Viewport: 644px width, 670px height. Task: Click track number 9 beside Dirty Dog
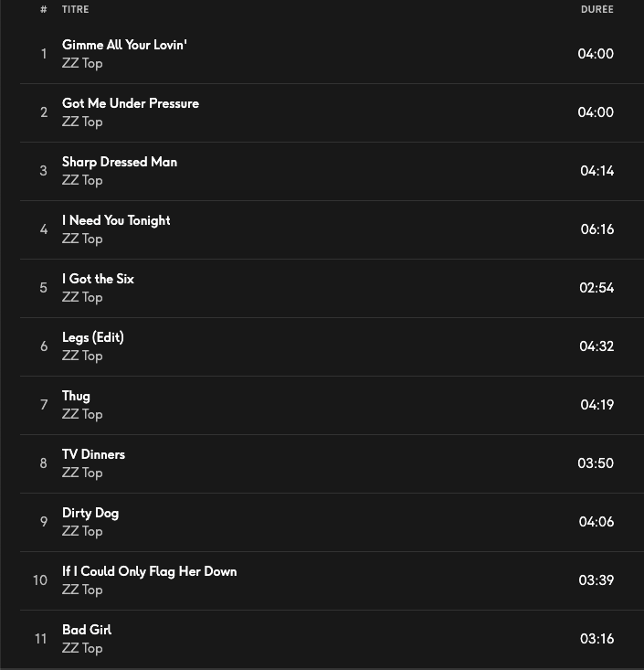click(x=43, y=522)
